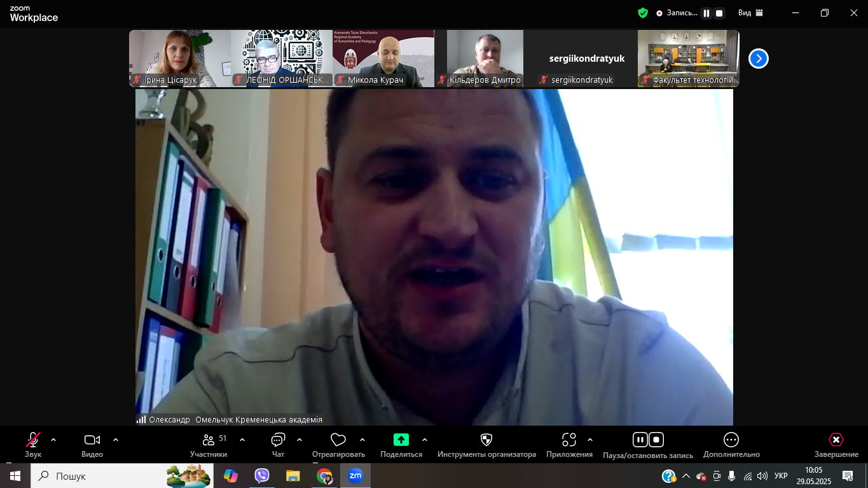Expand video options using the Видео chevron
The image size is (868, 488).
pyautogui.click(x=115, y=439)
